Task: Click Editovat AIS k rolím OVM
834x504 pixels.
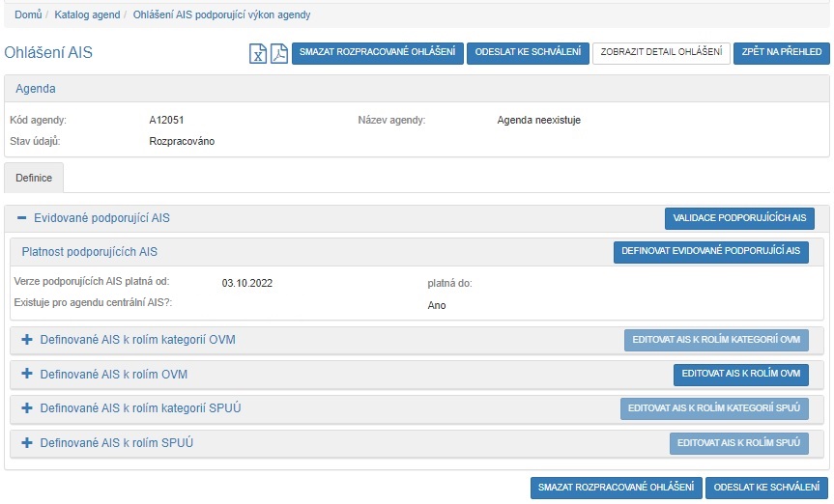Action: (740, 374)
